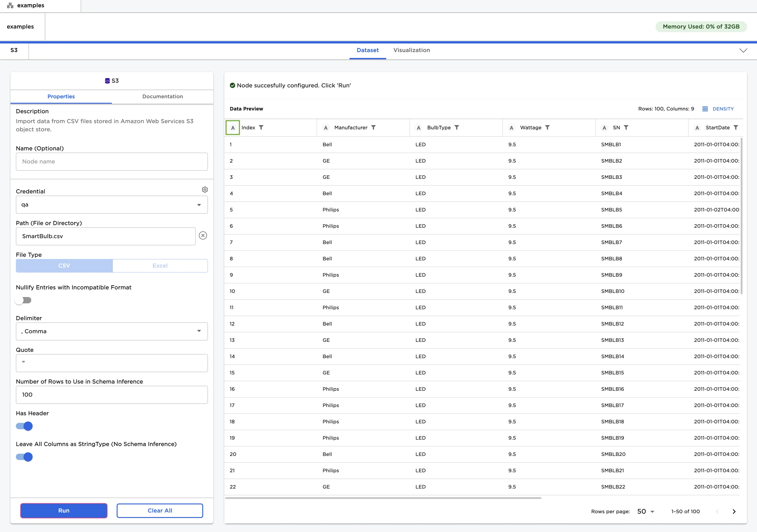Open the Documentation tab
This screenshot has height=532, width=757.
coord(163,96)
